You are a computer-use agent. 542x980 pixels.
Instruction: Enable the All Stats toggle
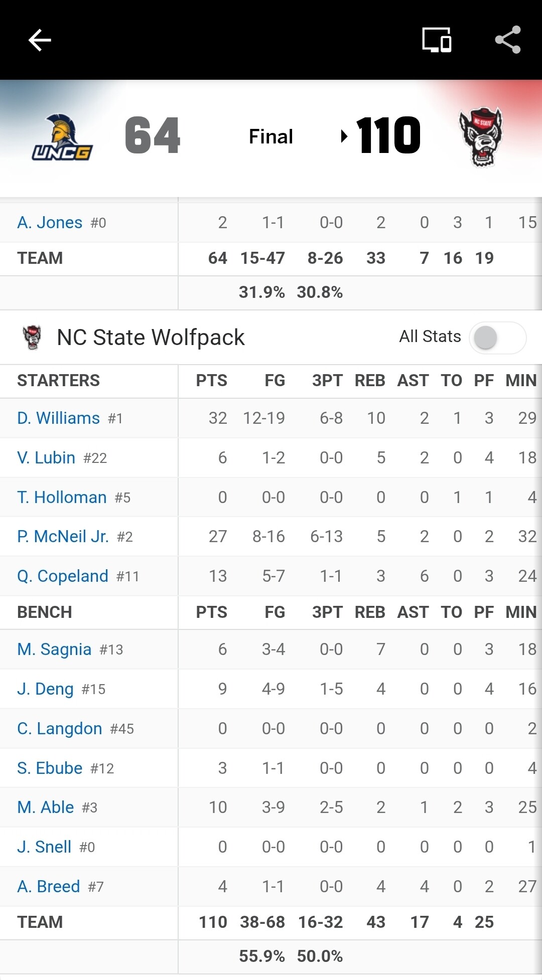[x=497, y=338]
